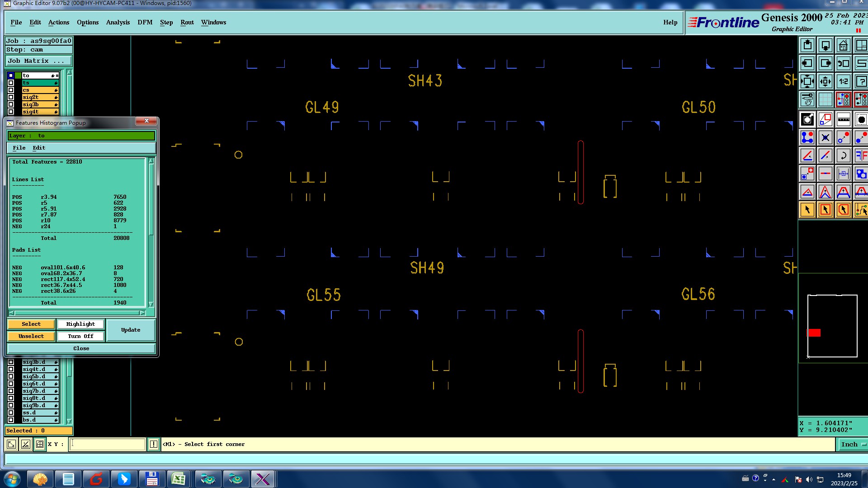Open the Analysis menu
868x488 pixels.
(x=118, y=22)
